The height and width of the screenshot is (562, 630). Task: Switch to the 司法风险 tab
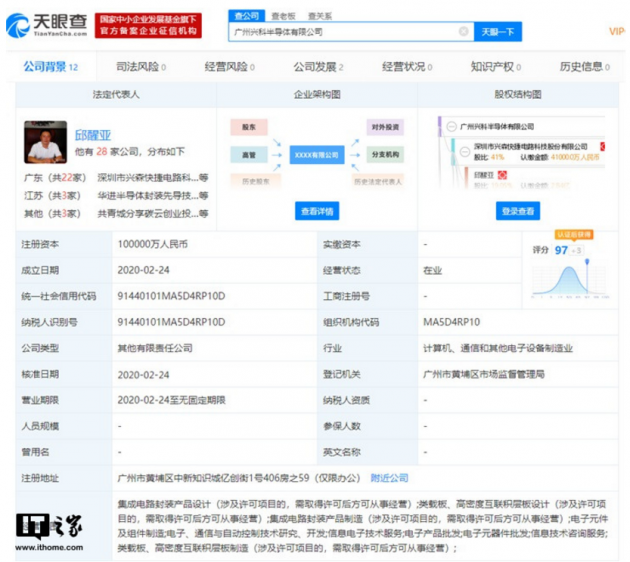point(141,67)
